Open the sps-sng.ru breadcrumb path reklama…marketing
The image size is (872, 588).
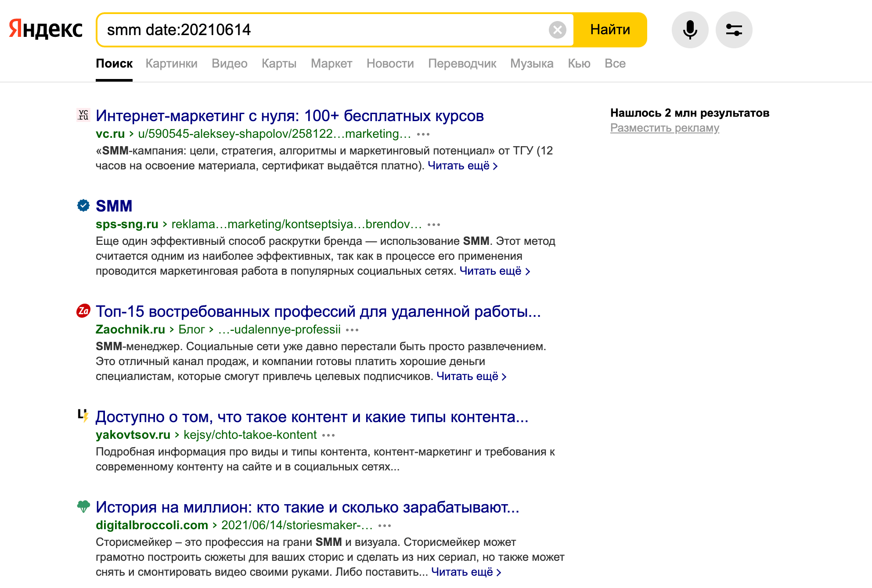296,224
